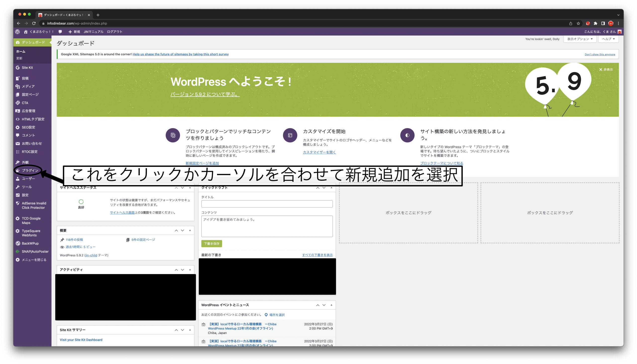The height and width of the screenshot is (364, 637).
Task: Expand 表示オプション dropdown
Action: 580,39
